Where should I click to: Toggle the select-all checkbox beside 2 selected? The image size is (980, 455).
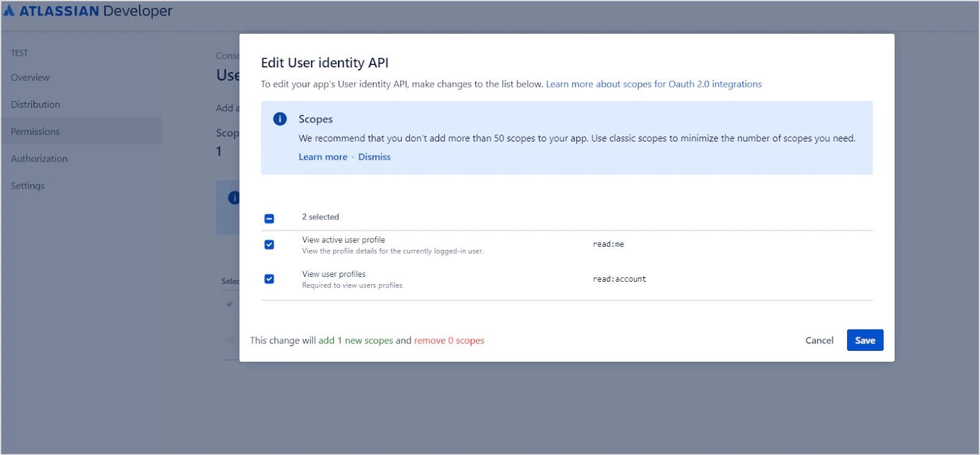269,219
